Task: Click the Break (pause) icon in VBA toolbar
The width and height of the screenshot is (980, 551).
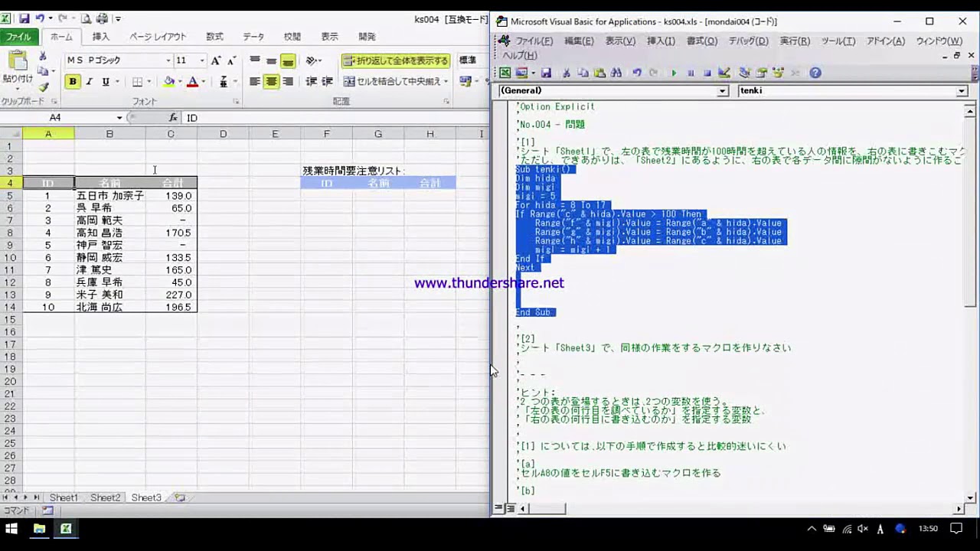Action: pos(691,73)
